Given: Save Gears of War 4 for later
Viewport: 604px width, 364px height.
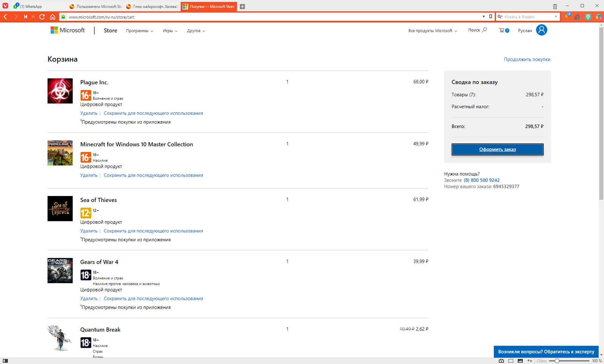Looking at the screenshot, I should (x=153, y=298).
